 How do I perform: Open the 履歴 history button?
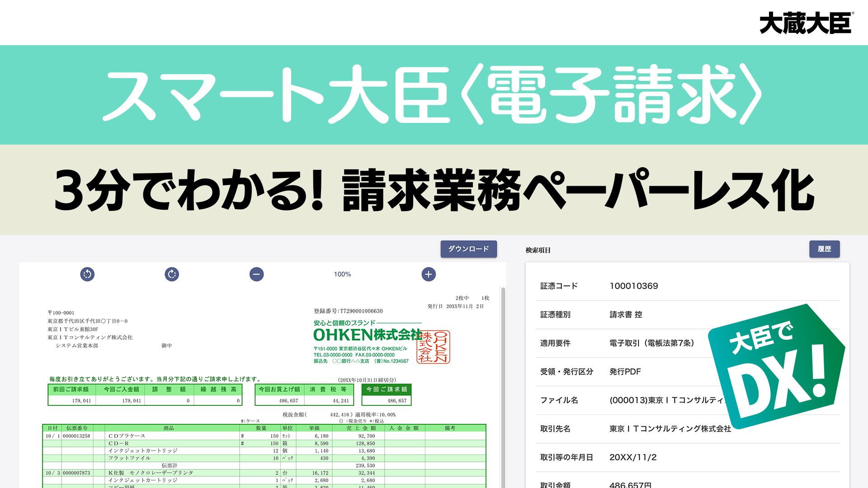tap(824, 249)
